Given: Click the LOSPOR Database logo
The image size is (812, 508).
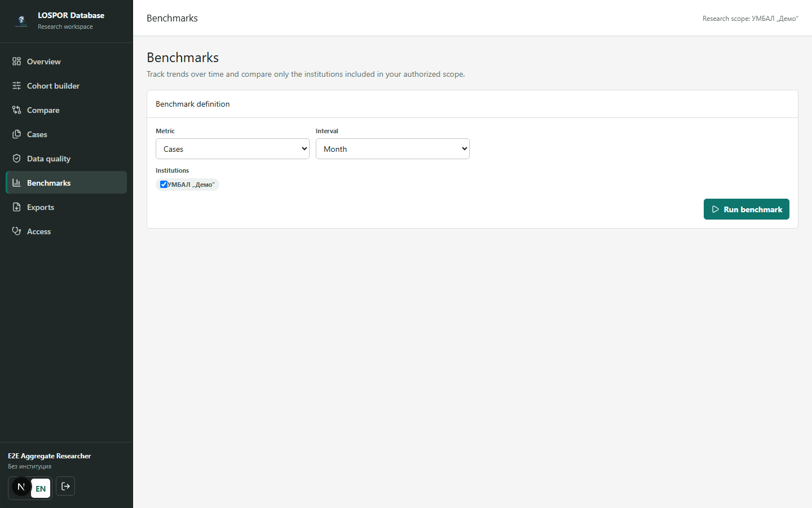Looking at the screenshot, I should (x=21, y=21).
